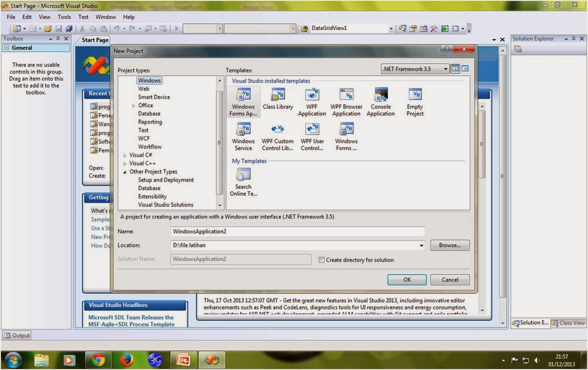Open the Toolbox toolbar icon (wrench)
The height and width of the screenshot is (370, 588).
pos(434,28)
